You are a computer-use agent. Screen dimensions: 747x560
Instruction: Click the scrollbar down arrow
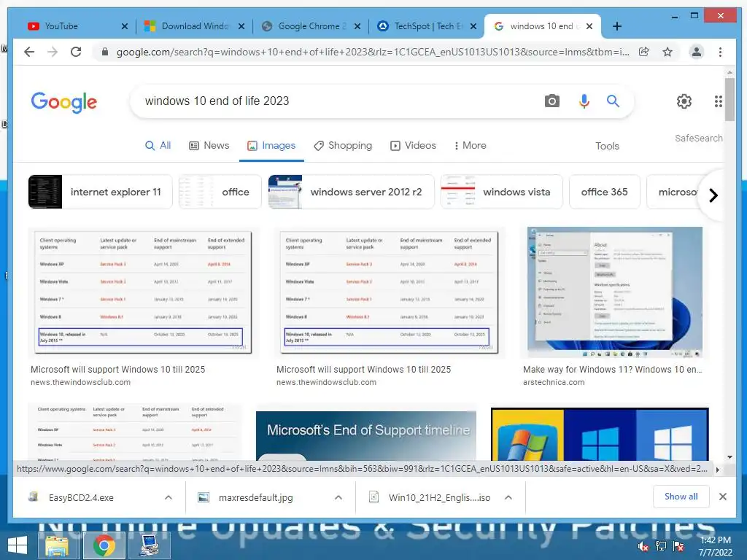point(729,457)
